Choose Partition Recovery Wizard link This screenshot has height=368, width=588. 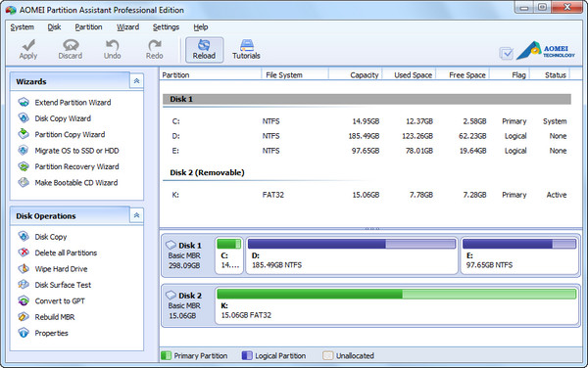coord(76,166)
